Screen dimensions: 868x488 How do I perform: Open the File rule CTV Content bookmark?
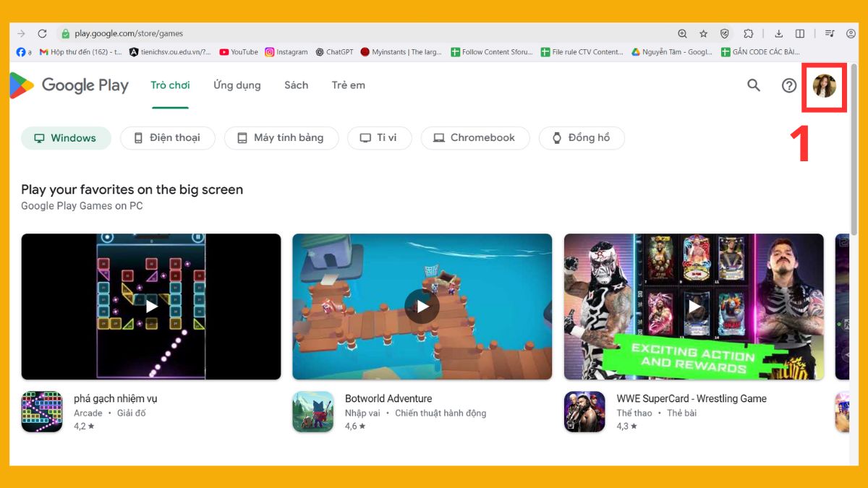pos(582,52)
